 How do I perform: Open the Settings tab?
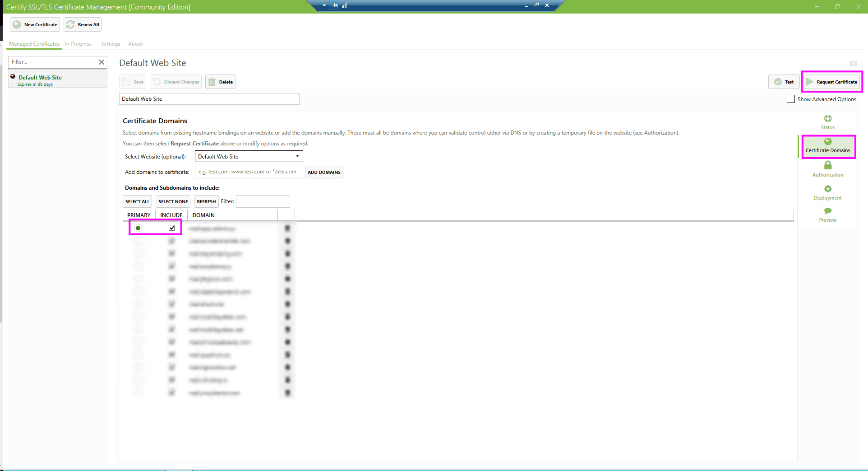111,44
